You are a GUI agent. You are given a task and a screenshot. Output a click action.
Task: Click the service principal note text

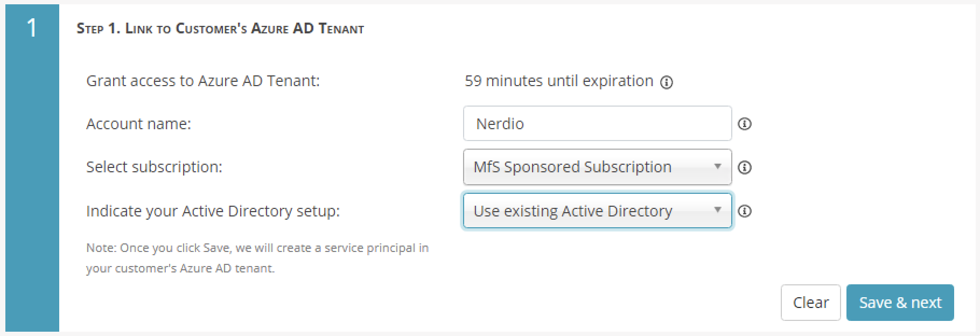[x=257, y=258]
